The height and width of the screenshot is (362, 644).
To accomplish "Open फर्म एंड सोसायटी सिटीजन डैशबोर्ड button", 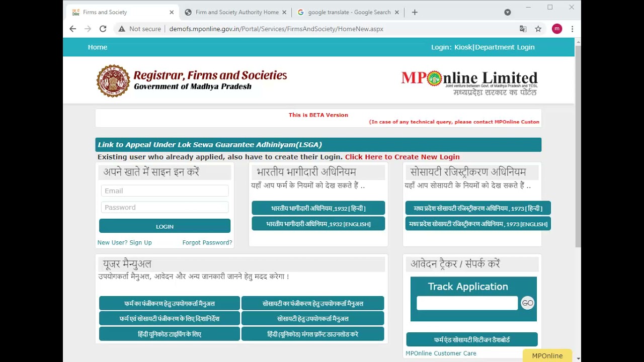I will point(472,339).
